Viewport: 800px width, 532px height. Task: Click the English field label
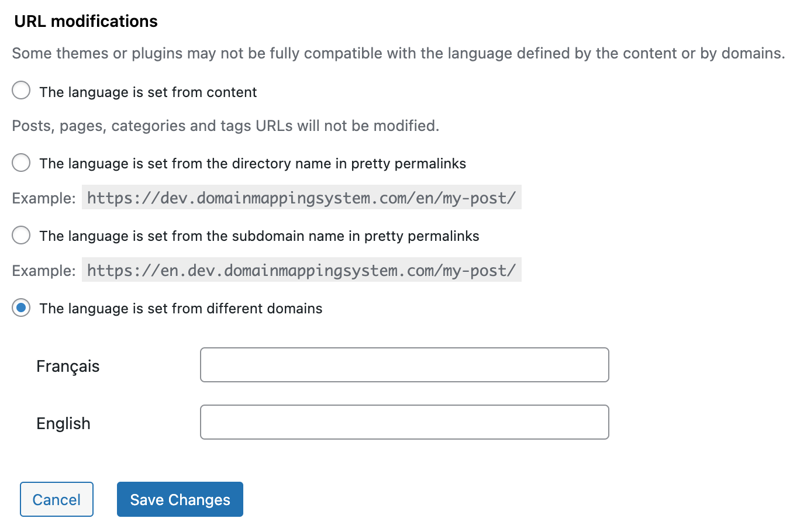click(x=63, y=424)
